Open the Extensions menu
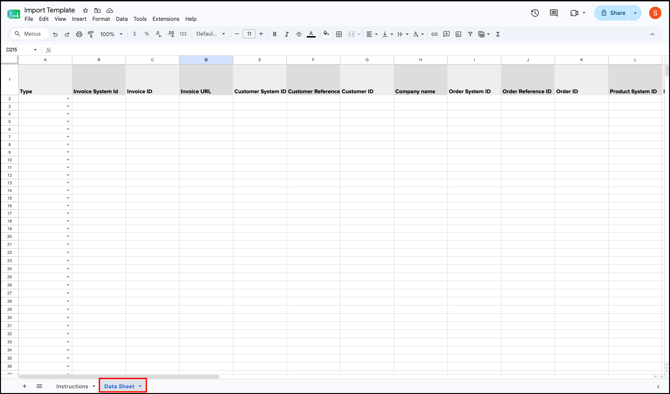This screenshot has width=670, height=394. [x=166, y=19]
